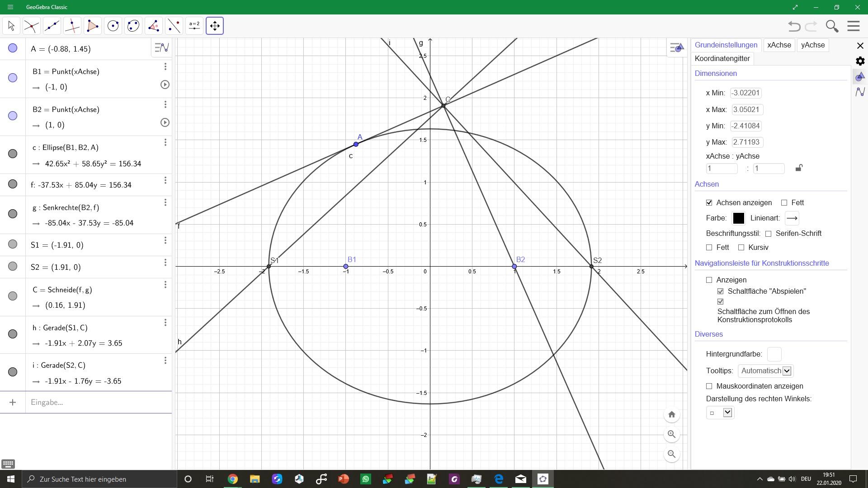Redo the last undone action
The image size is (868, 488).
tap(811, 26)
